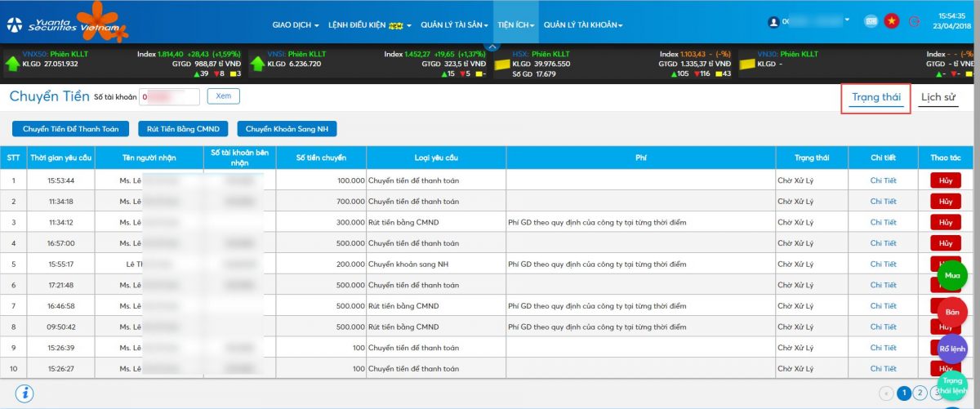Click the keyboard icon in header
The width and height of the screenshot is (980, 409).
pyautogui.click(x=871, y=22)
